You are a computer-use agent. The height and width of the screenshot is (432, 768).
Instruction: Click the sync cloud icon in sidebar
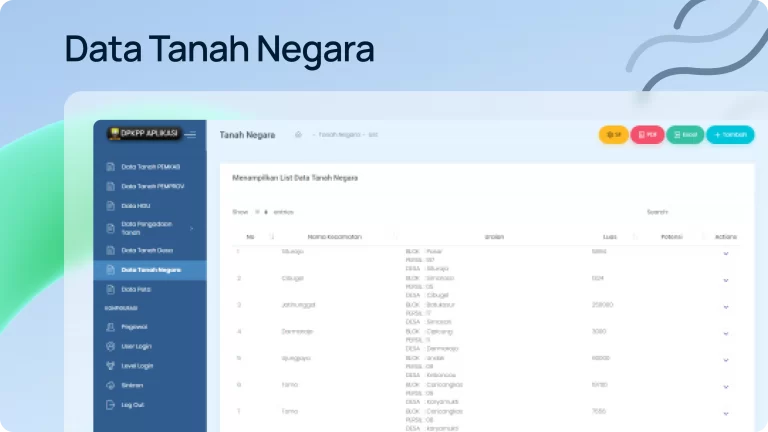click(x=110, y=385)
